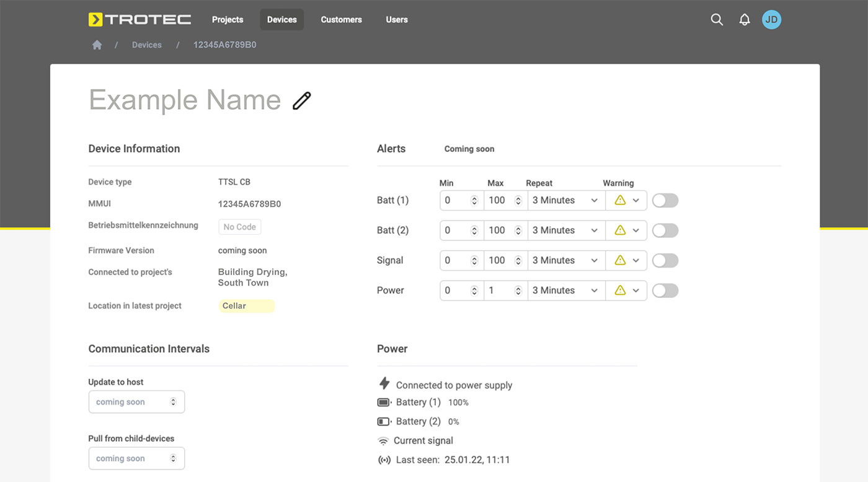
Task: Click Batt (2) Max value stepper
Action: 518,230
